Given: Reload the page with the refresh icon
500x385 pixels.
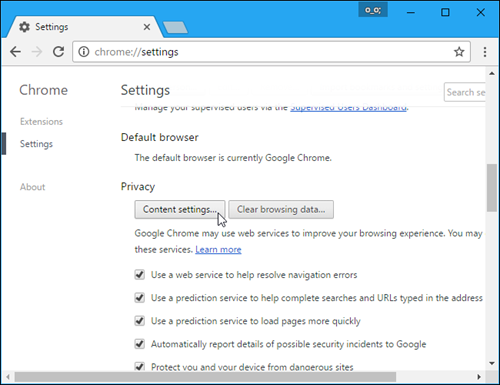Looking at the screenshot, I should (x=59, y=52).
